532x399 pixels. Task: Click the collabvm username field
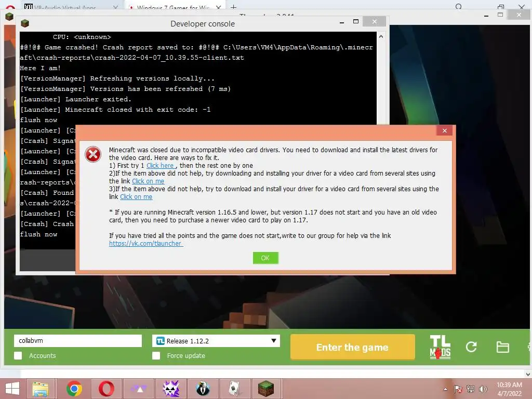[78, 341]
